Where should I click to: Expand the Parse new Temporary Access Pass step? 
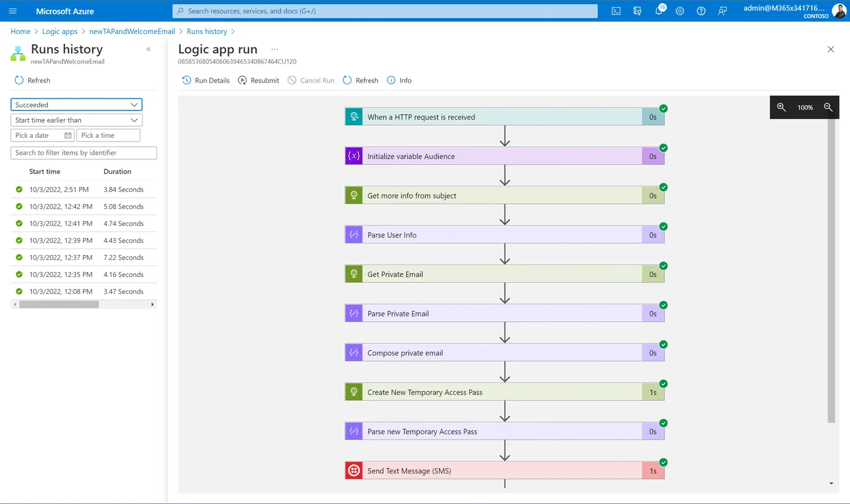(505, 431)
